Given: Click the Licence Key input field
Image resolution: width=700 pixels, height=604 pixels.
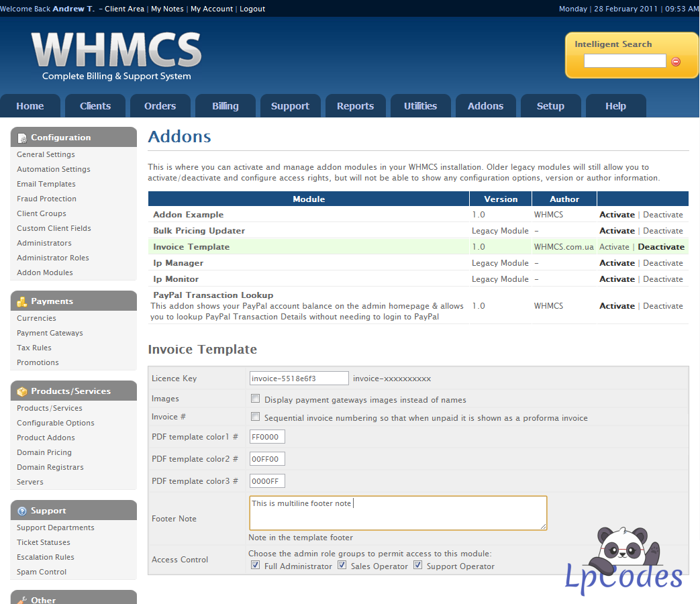Looking at the screenshot, I should coord(299,378).
